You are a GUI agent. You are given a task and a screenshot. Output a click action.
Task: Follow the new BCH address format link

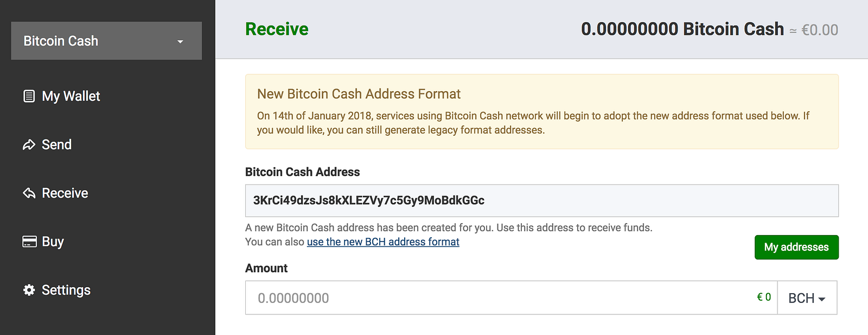383,242
